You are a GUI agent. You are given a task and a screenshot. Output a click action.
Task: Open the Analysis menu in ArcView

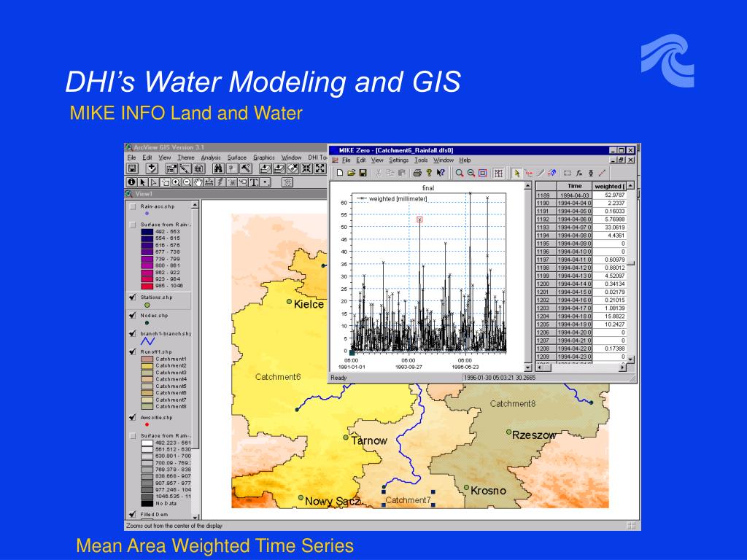211,157
